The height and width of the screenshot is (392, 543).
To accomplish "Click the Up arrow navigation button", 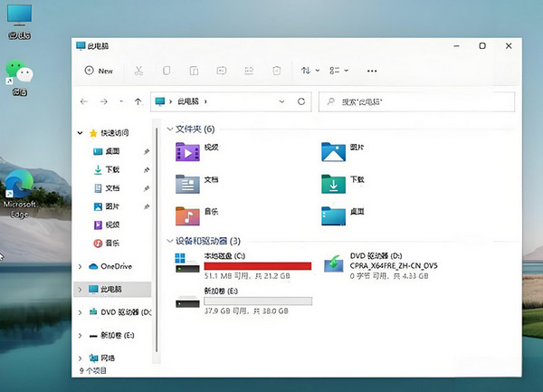I will (x=138, y=102).
